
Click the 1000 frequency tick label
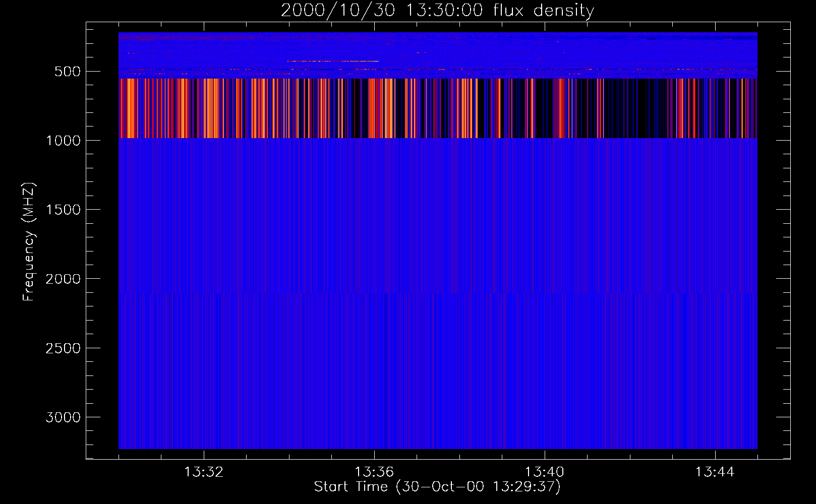pos(63,141)
